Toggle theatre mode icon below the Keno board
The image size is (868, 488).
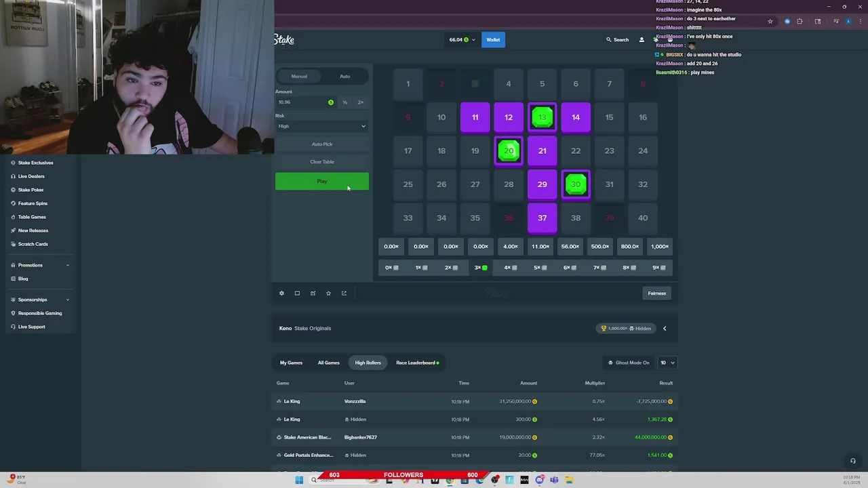click(297, 293)
